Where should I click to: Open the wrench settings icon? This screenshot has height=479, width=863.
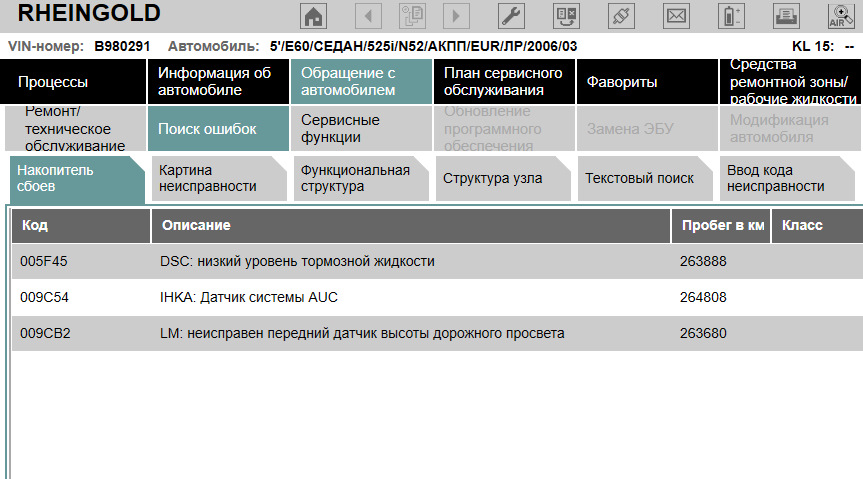click(x=511, y=16)
